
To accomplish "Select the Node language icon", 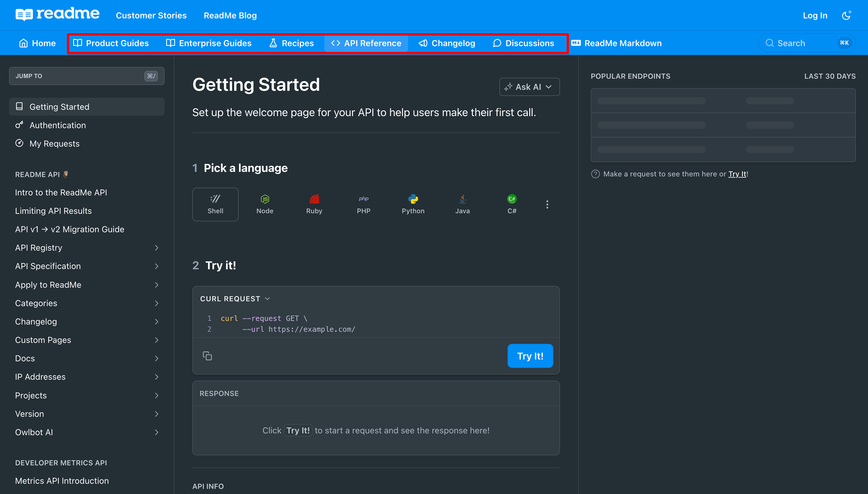I will [x=265, y=204].
